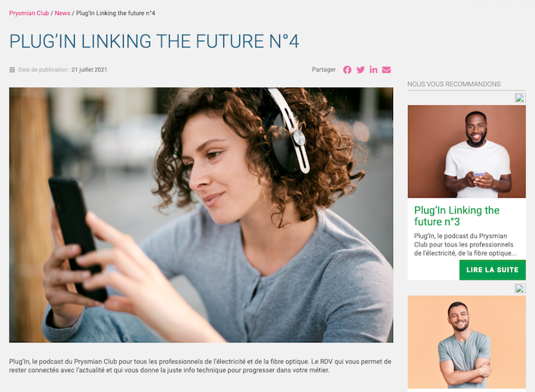Click the 21 juillet 2021 publication date
Image resolution: width=535 pixels, height=392 pixels.
(89, 69)
